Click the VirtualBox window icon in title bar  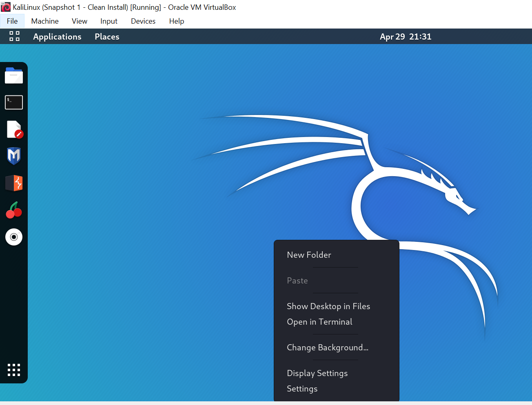click(x=6, y=7)
